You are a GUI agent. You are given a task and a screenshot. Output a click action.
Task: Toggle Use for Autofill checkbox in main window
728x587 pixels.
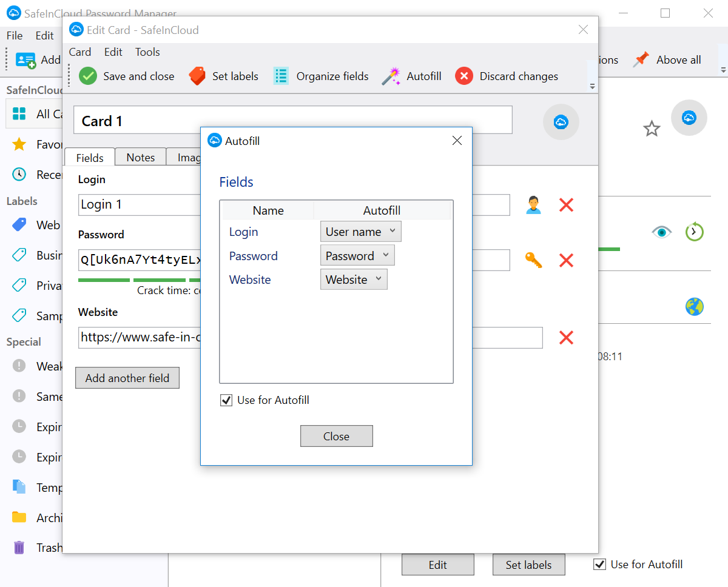pos(600,565)
